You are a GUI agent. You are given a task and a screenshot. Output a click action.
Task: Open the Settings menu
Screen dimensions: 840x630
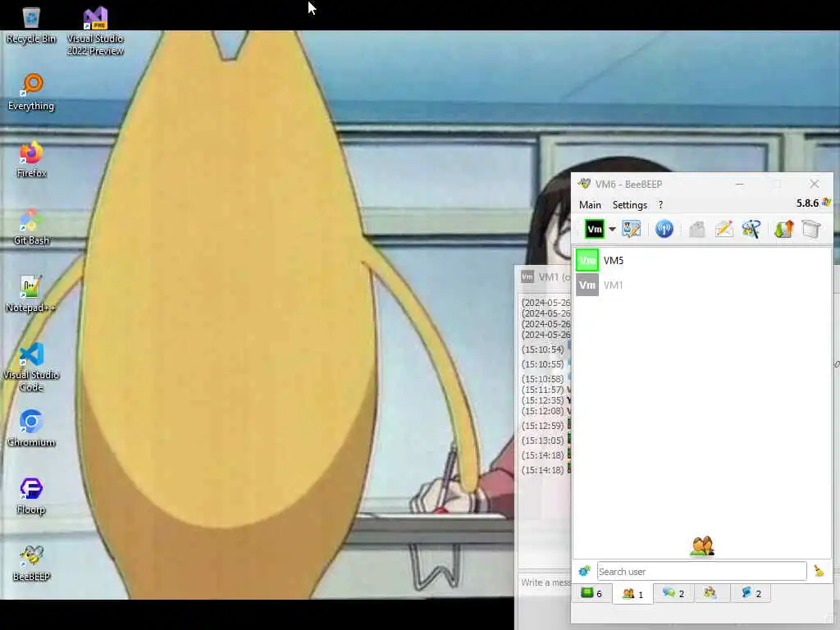pyautogui.click(x=629, y=205)
